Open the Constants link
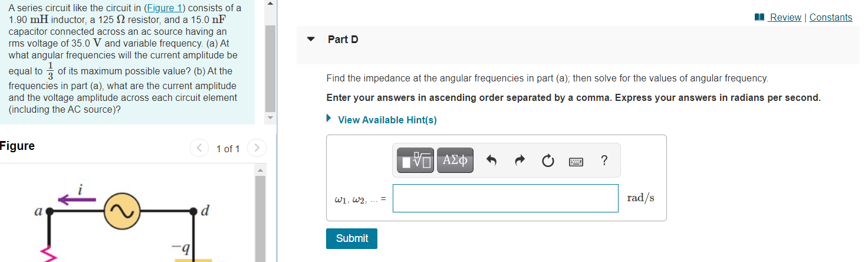 (830, 17)
